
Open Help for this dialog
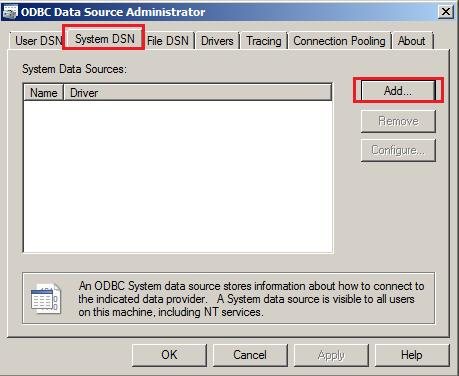[412, 355]
